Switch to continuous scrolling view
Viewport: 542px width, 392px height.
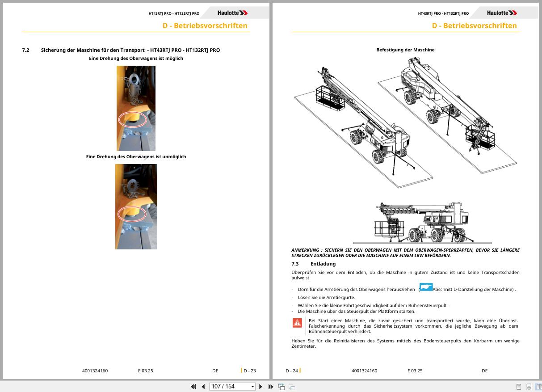click(x=529, y=387)
